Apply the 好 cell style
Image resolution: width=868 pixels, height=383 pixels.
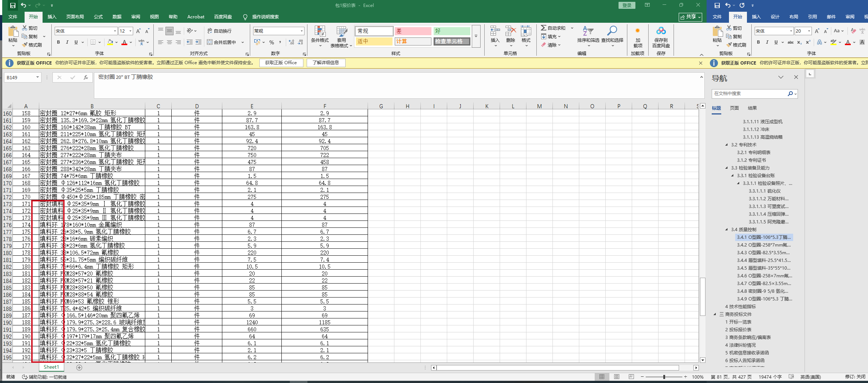click(x=452, y=31)
